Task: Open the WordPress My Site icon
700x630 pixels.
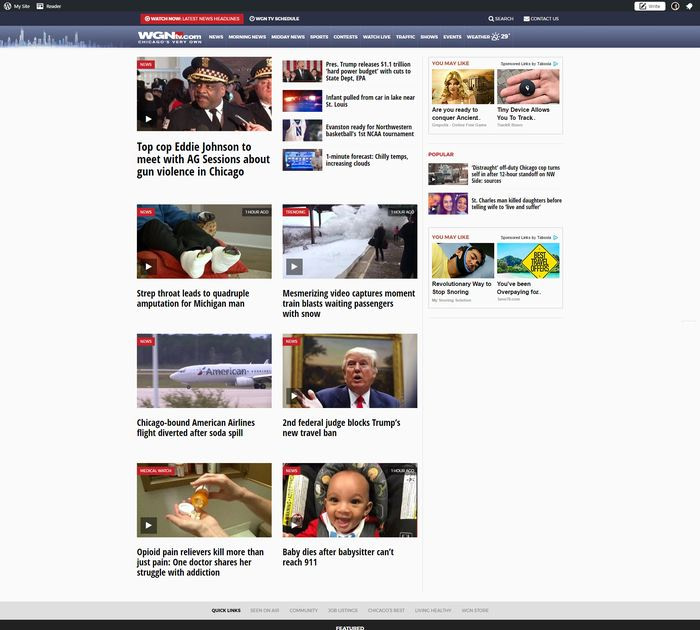Action: 17,6
